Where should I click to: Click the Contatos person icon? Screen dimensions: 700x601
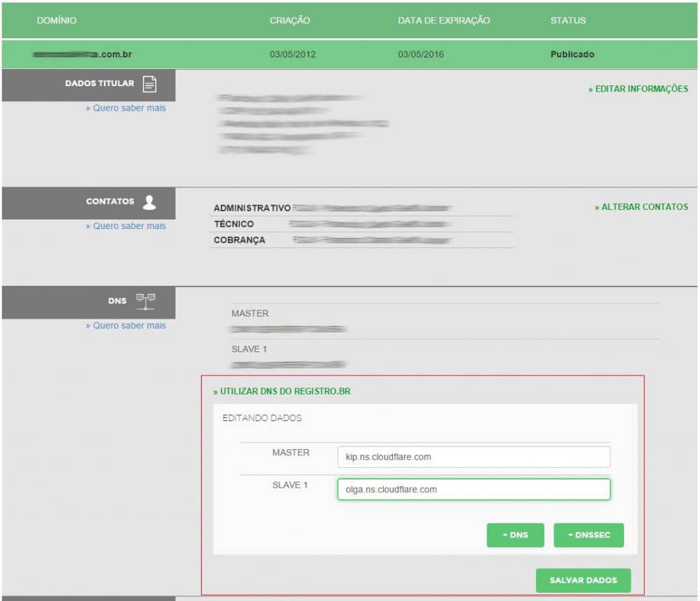[x=149, y=202]
